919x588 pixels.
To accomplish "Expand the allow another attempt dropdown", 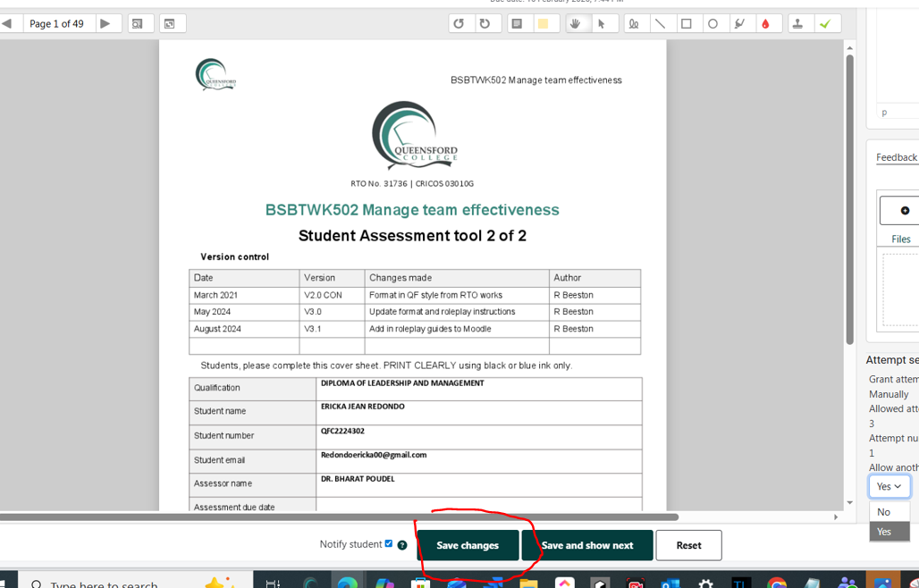I will pos(889,486).
